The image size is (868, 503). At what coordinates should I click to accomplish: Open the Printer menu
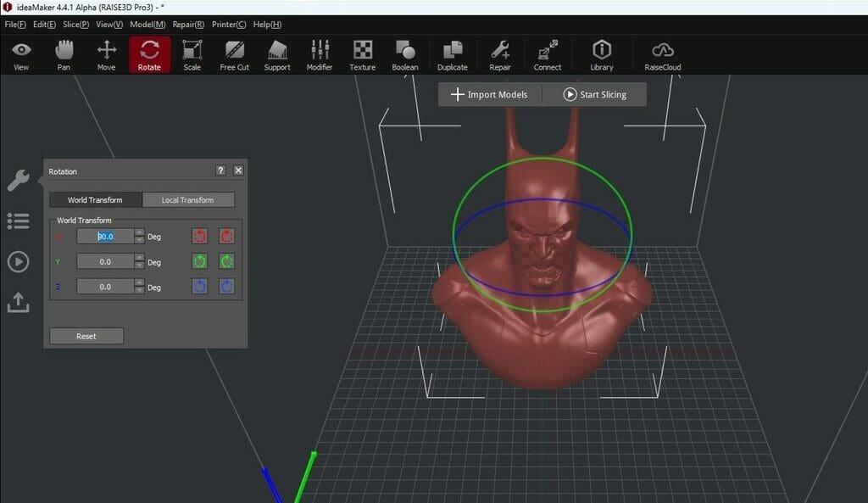click(229, 25)
